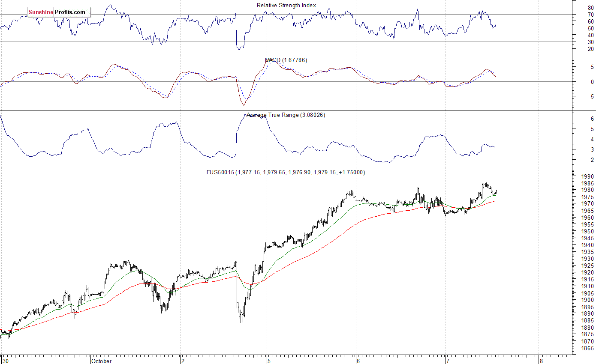This screenshot has height=364, width=596.
Task: Select the Relative Strength Index title
Action: tap(286, 6)
